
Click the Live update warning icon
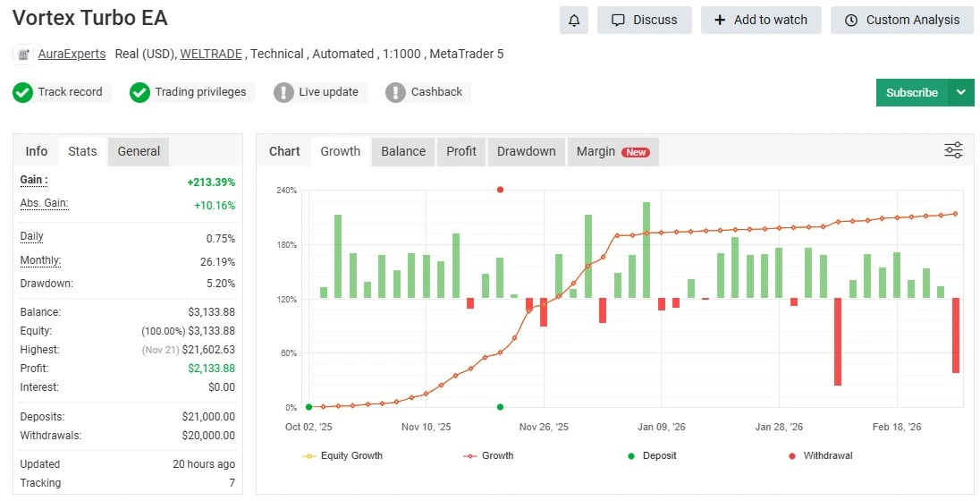coord(283,92)
